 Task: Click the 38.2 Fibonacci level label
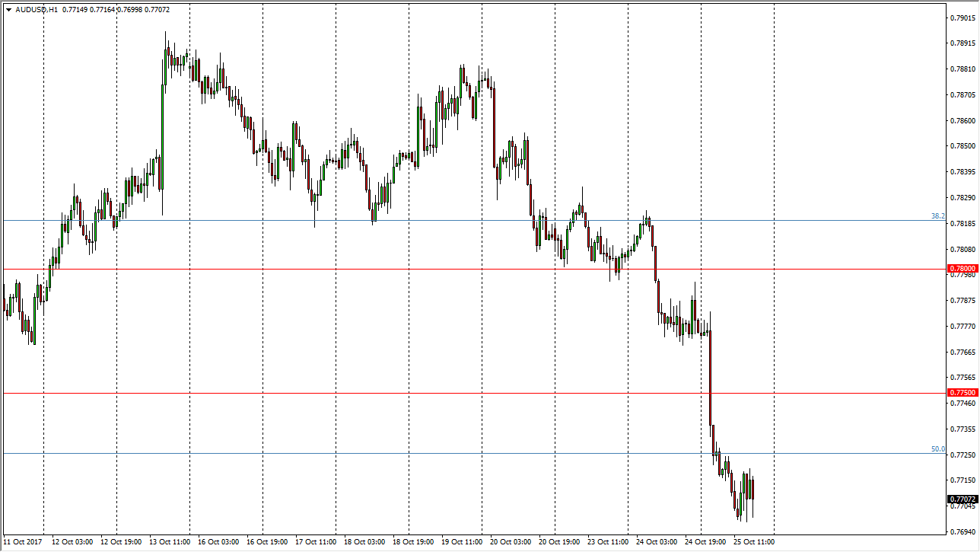point(937,216)
